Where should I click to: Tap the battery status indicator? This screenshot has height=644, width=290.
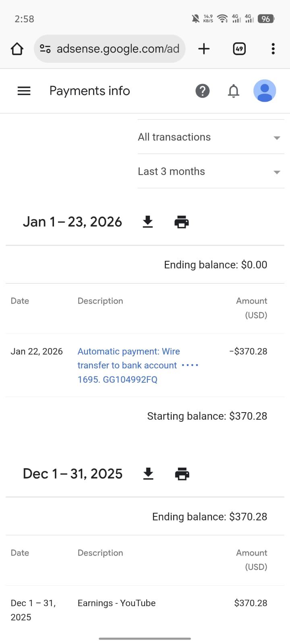tap(266, 19)
